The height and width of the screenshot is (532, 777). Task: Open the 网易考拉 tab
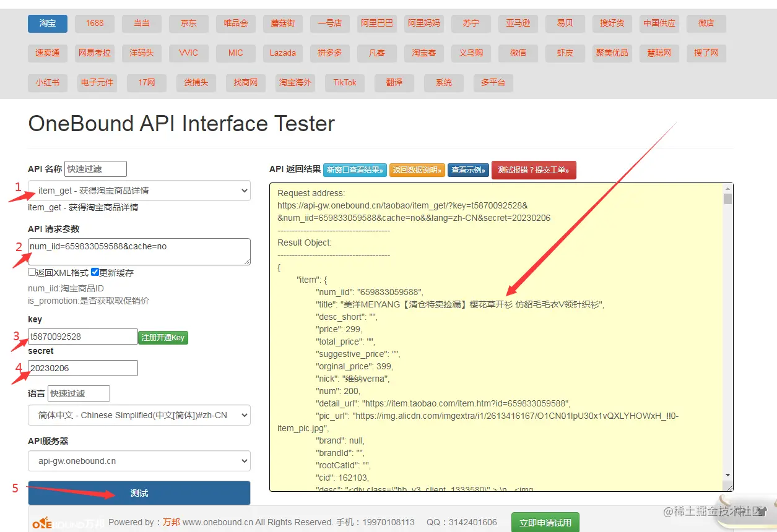tap(95, 53)
